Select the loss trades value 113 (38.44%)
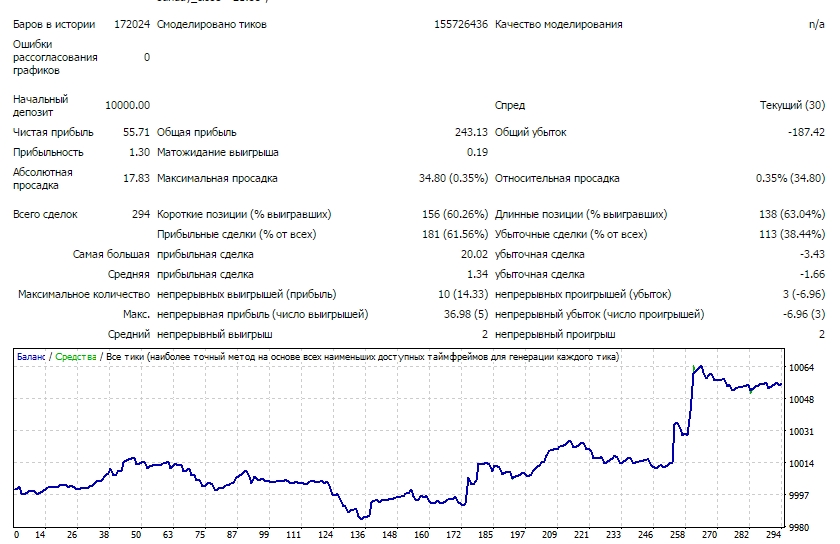The height and width of the screenshot is (544, 840). coord(792,234)
